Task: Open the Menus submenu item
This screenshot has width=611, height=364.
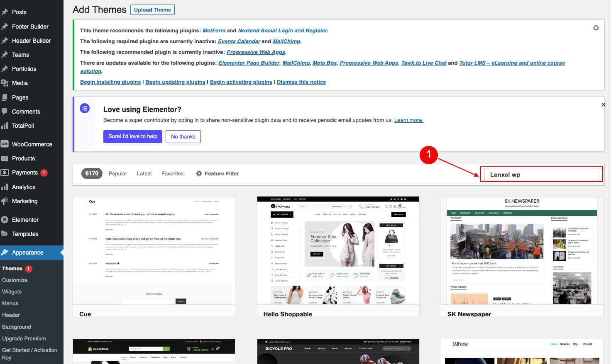Action: (x=10, y=303)
